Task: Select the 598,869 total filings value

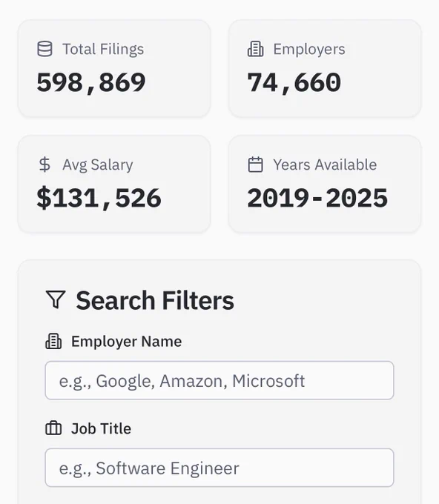Action: point(91,82)
